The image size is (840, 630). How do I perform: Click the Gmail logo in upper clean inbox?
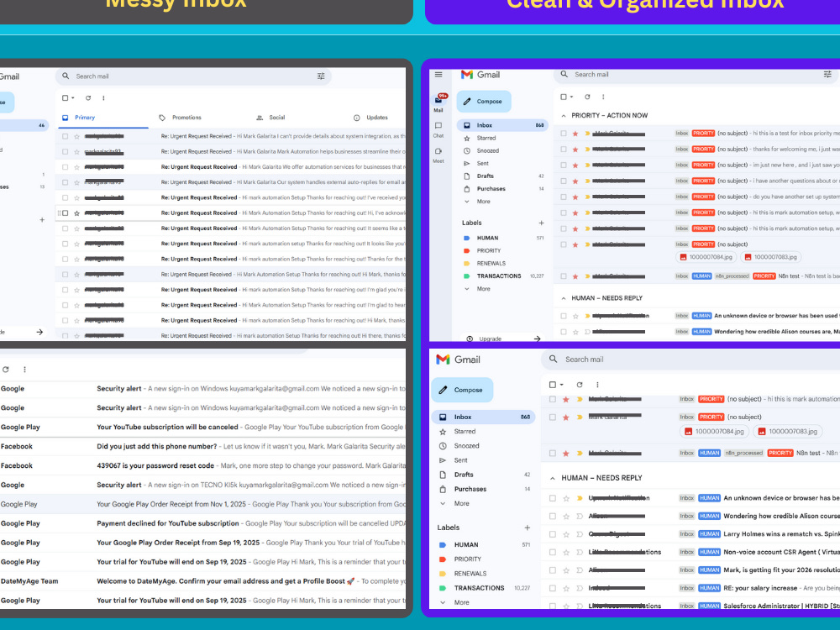[x=480, y=75]
